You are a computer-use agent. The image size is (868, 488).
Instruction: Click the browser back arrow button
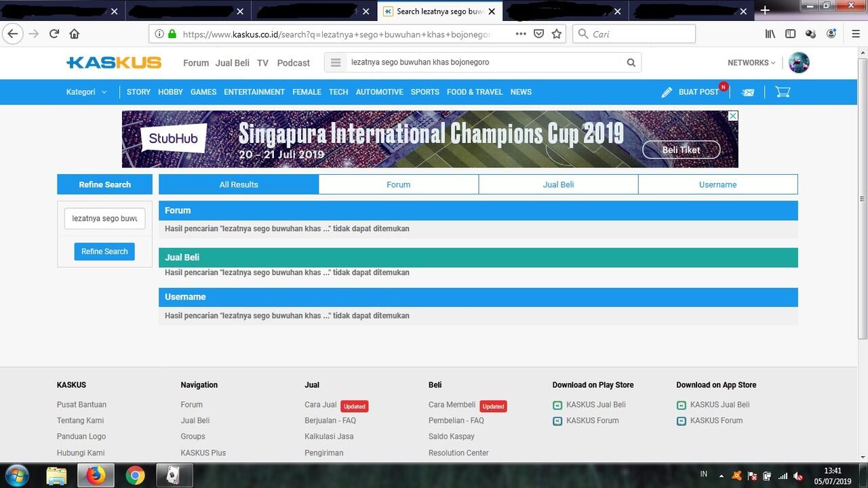[13, 34]
